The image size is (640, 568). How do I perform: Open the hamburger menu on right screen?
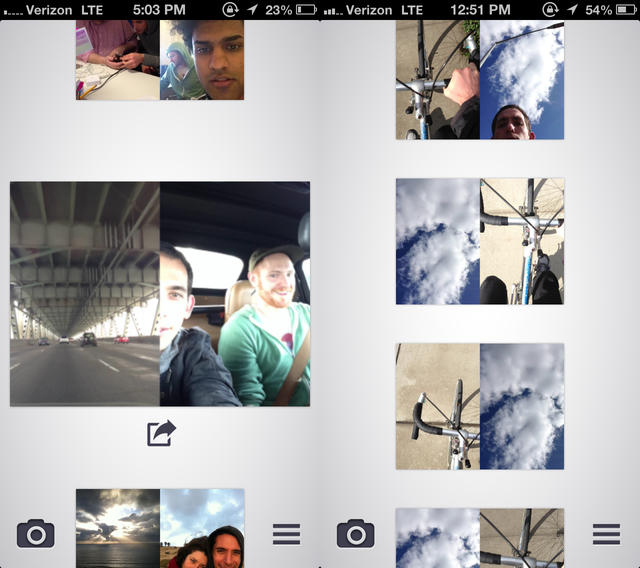point(607,534)
